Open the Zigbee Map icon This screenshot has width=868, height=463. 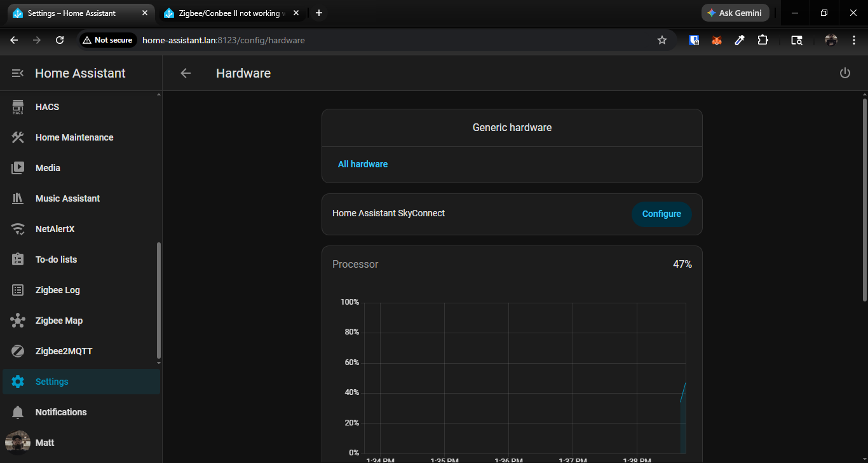click(18, 321)
